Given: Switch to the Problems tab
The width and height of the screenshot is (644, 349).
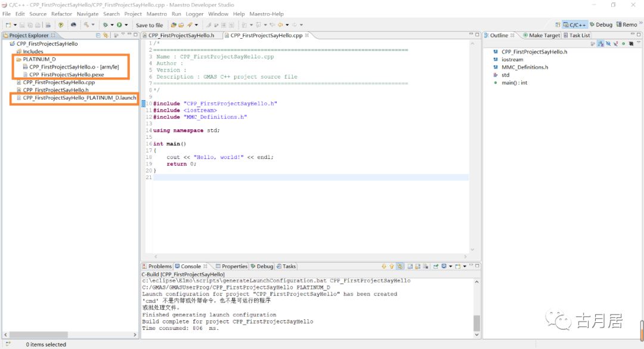Looking at the screenshot, I should point(156,266).
